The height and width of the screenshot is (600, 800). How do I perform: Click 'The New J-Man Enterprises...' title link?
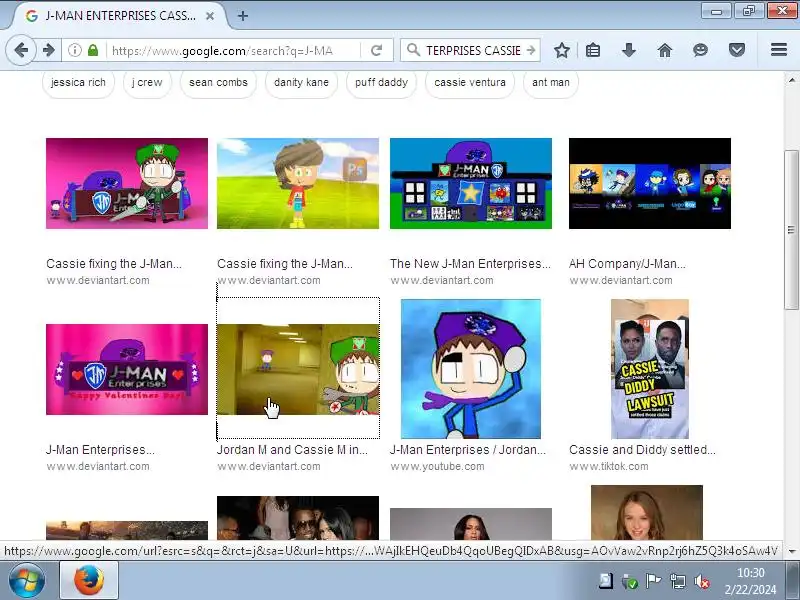tap(470, 264)
